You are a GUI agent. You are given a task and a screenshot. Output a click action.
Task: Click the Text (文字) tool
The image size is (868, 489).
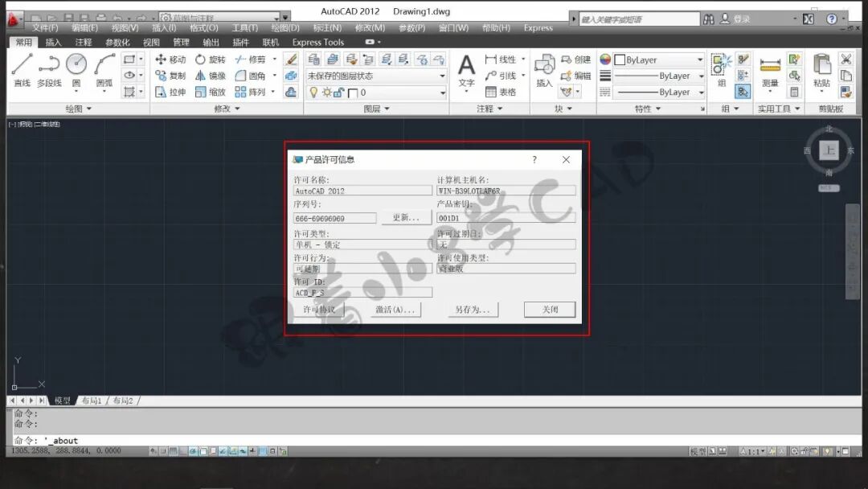tap(467, 71)
